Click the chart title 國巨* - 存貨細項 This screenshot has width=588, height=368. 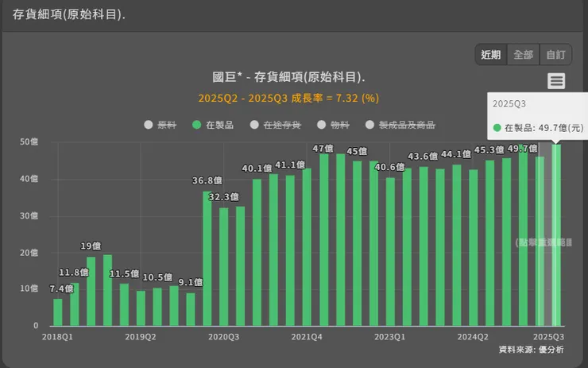click(x=288, y=77)
